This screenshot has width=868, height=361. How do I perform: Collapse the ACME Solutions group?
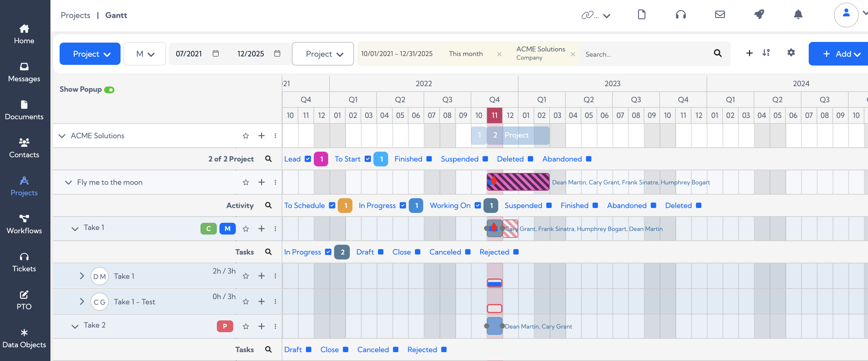(x=62, y=136)
